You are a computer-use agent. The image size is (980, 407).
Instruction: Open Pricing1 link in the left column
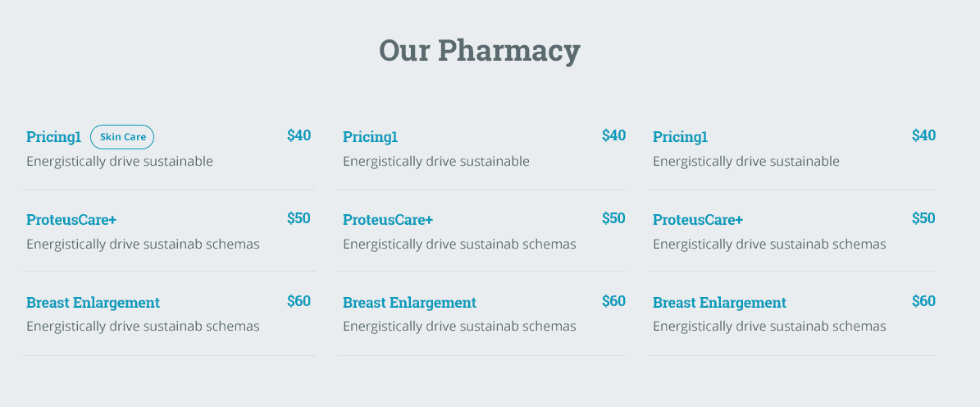point(54,137)
